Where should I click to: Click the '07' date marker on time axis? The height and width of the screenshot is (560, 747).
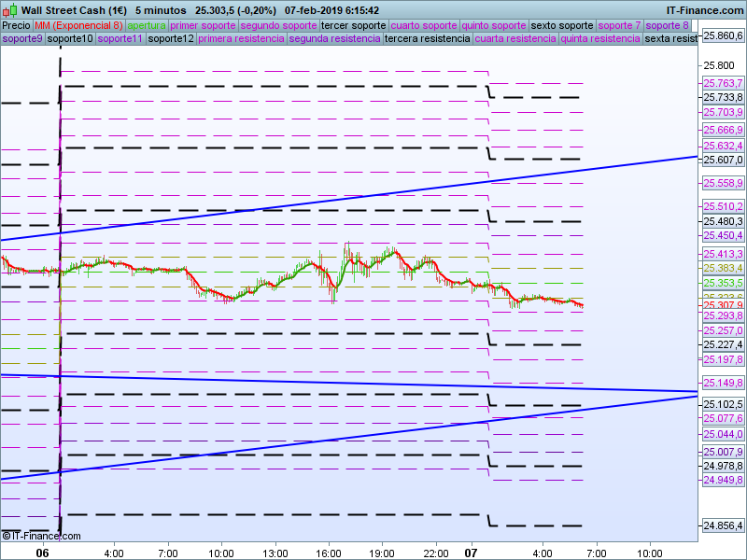[x=472, y=553]
